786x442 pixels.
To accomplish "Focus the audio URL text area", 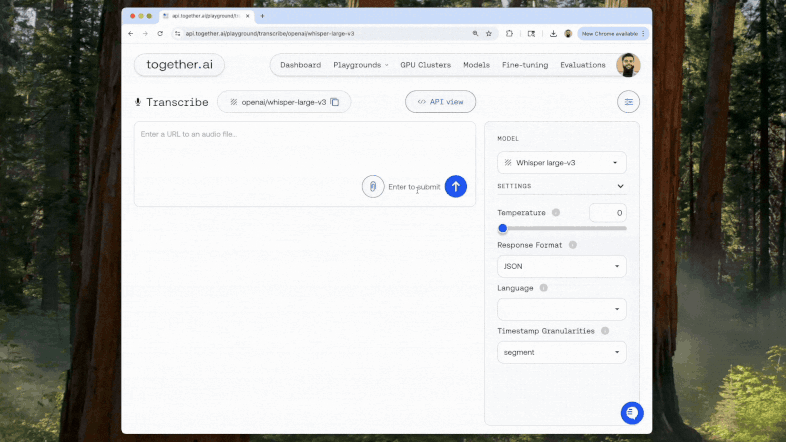I will tap(304, 164).
